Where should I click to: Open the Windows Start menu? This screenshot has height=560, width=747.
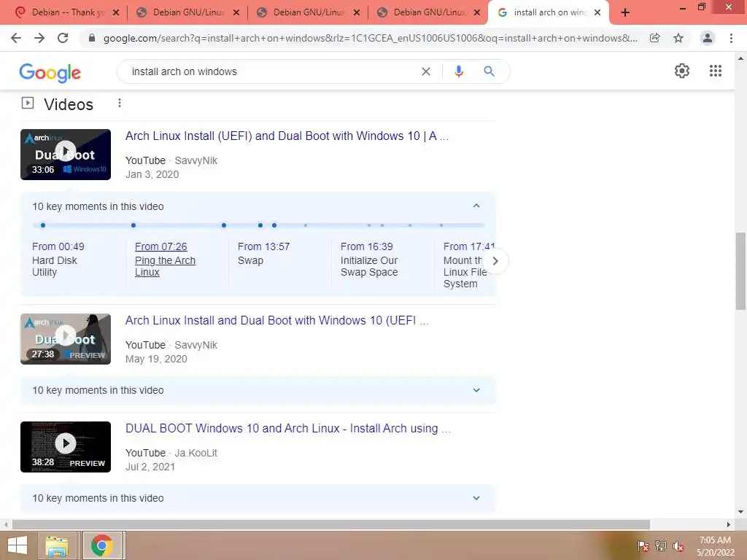pos(18,545)
